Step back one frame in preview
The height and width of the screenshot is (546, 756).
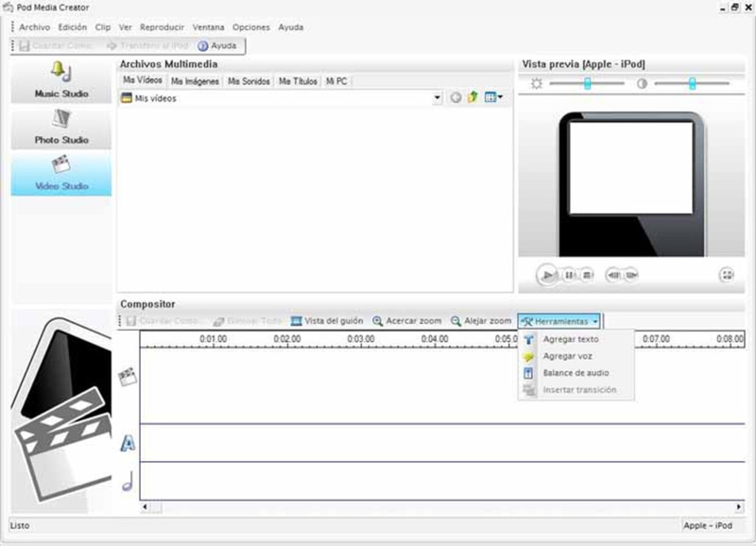point(613,275)
